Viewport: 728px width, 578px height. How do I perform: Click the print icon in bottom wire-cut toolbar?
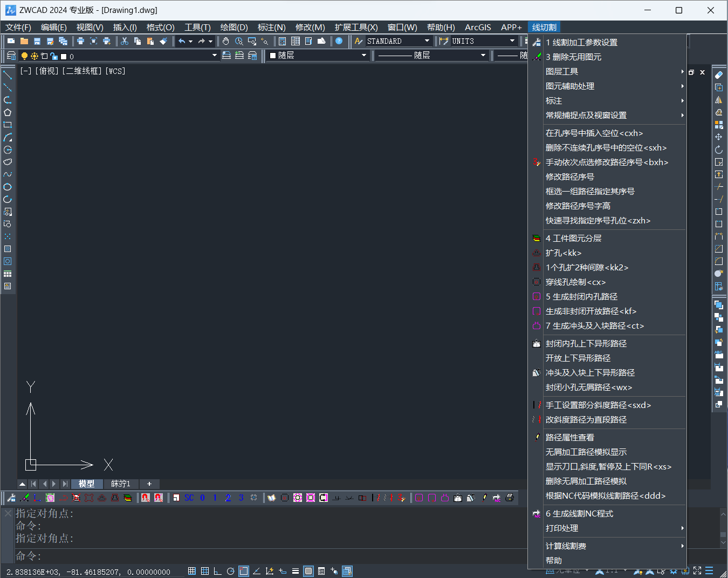509,498
